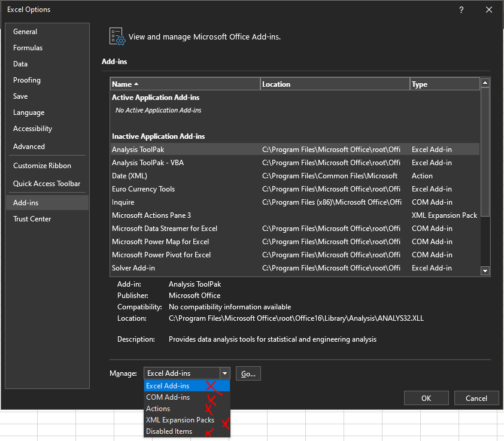Image resolution: width=504 pixels, height=441 pixels.
Task: Choose Actions from the Manage list
Action: [187, 409]
